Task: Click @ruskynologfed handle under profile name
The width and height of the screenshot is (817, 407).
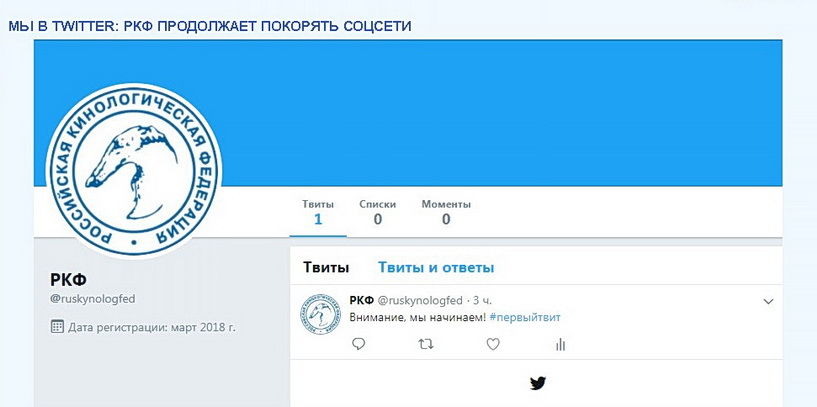Action: [x=93, y=299]
